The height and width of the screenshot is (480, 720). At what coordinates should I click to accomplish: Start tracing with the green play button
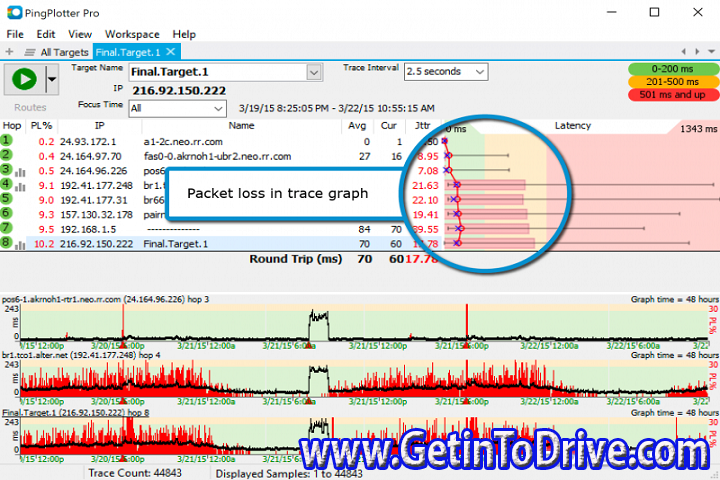25,79
